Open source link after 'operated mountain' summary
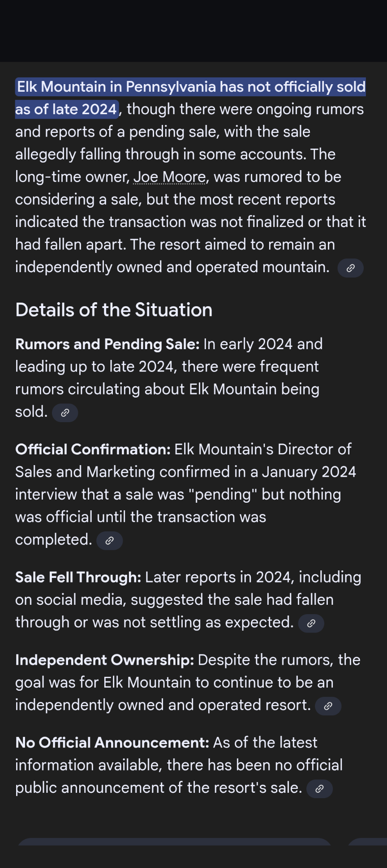 point(350,268)
